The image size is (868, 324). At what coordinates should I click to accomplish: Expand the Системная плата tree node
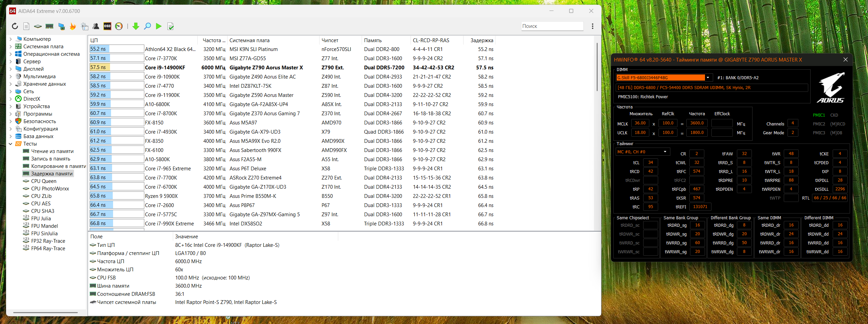click(x=11, y=47)
